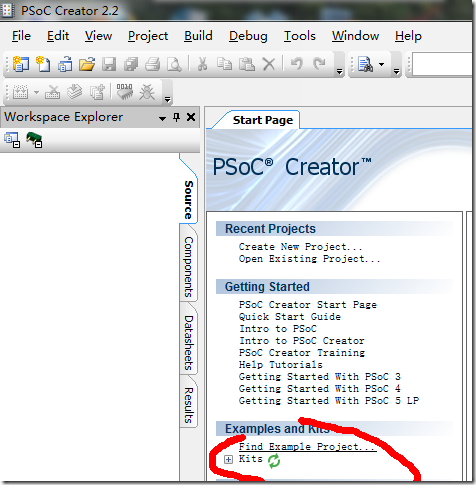476x485 pixels.
Task: Open the Find in Files dropdown arrow
Action: coord(382,64)
